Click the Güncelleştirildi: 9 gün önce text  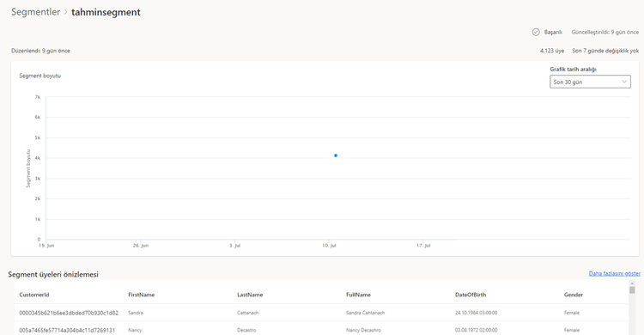[x=605, y=32]
